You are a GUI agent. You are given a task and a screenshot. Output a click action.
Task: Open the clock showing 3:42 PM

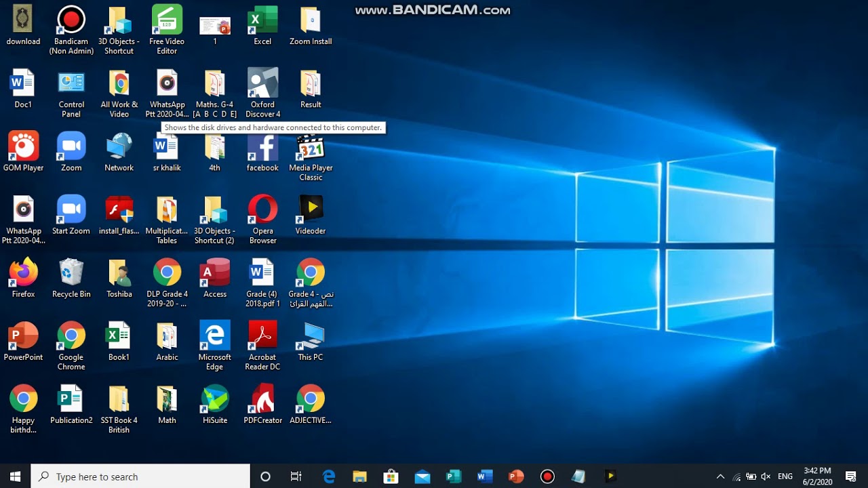(817, 476)
